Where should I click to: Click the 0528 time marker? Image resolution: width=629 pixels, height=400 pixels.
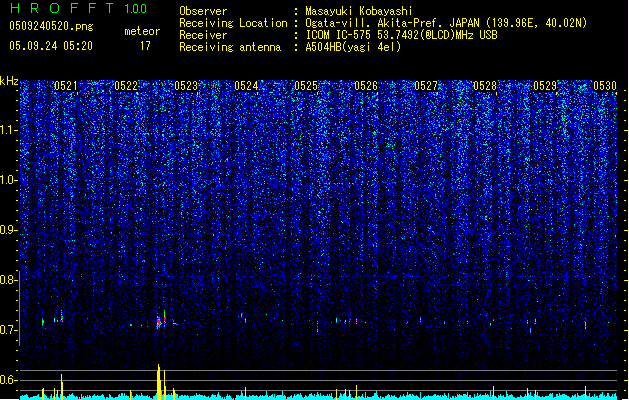pyautogui.click(x=485, y=86)
